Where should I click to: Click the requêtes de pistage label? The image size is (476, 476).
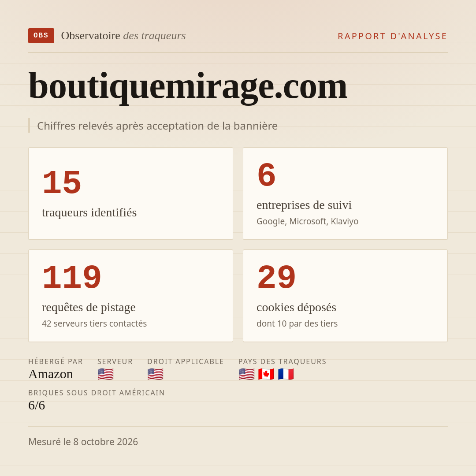89,308
